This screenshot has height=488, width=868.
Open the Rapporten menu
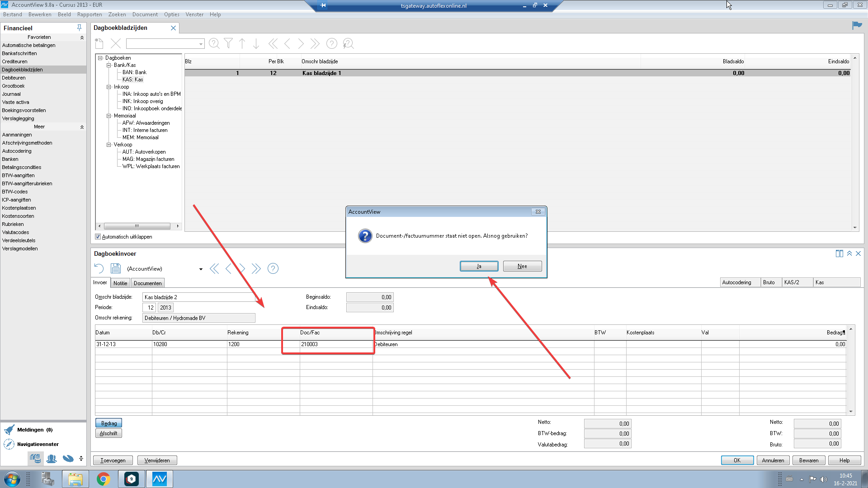click(x=90, y=14)
